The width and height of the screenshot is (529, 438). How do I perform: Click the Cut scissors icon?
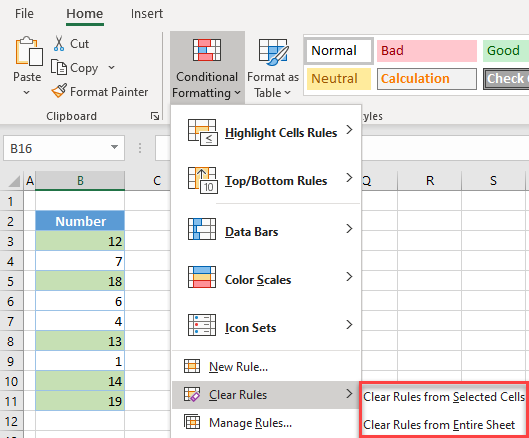(x=59, y=44)
